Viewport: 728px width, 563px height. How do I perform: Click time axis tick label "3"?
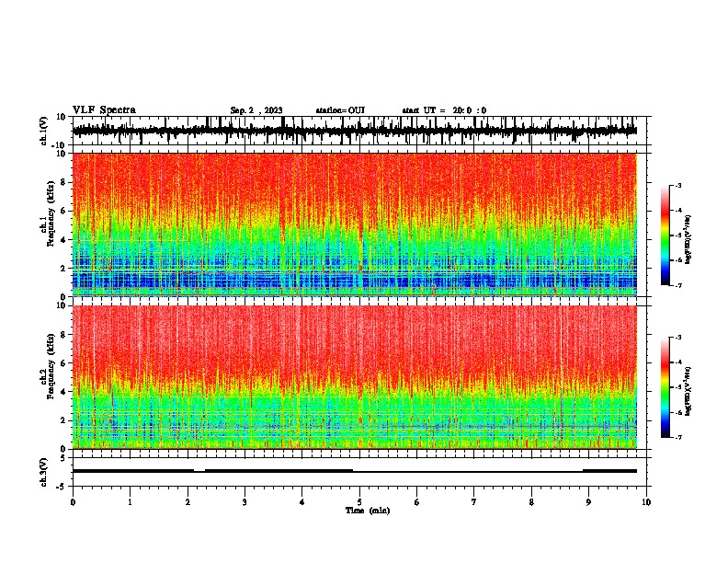pyautogui.click(x=245, y=502)
